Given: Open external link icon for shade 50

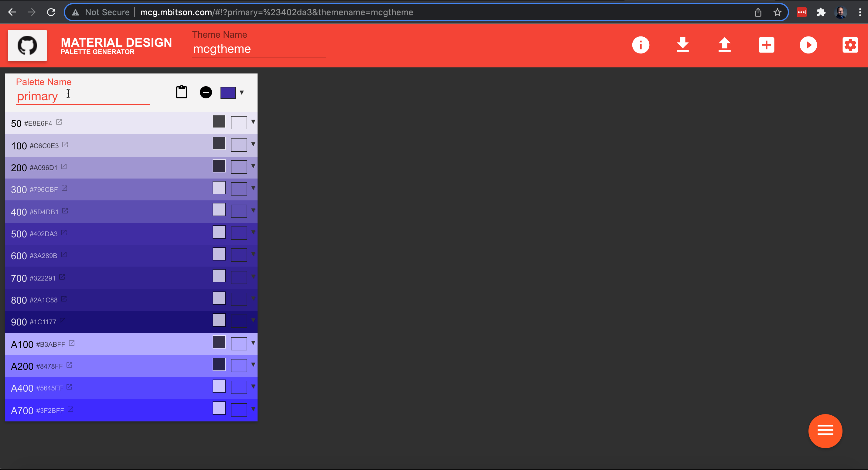Looking at the screenshot, I should tap(59, 122).
